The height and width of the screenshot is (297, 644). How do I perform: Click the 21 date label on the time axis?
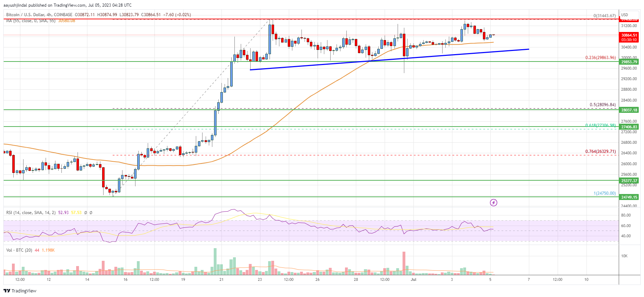pyautogui.click(x=221, y=279)
